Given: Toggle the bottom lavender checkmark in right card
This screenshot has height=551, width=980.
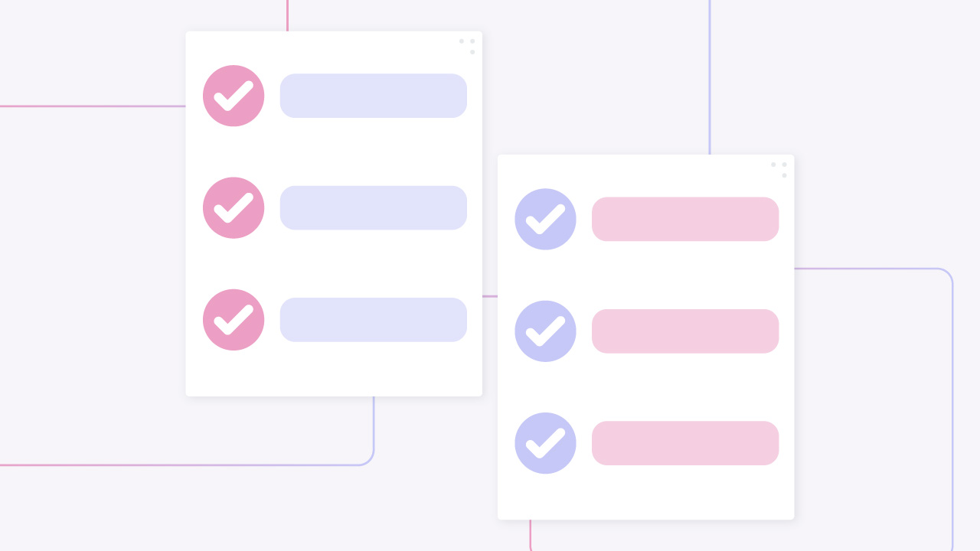Looking at the screenshot, I should 545,443.
